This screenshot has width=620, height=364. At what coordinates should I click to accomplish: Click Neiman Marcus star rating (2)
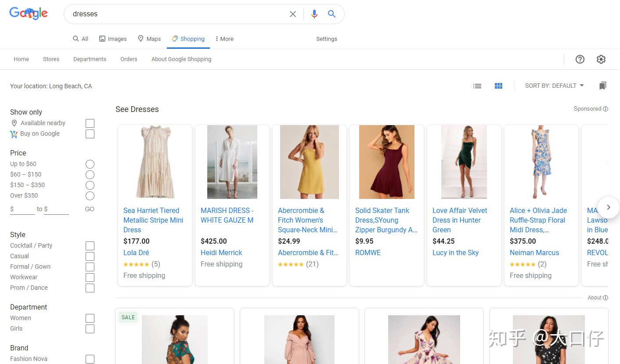[x=523, y=264]
